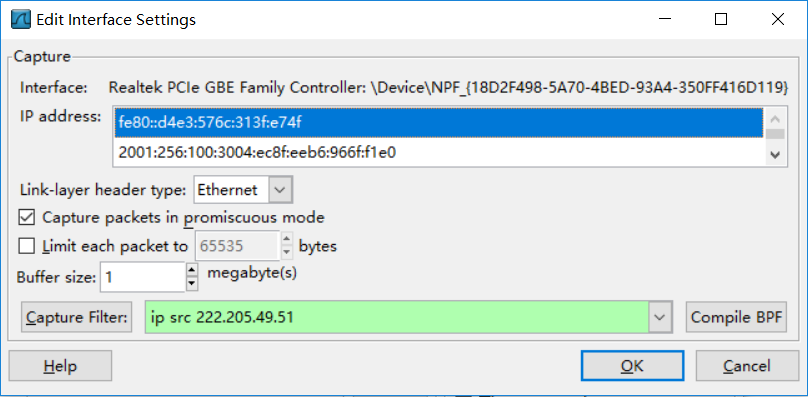Screen dimensions: 808x397
Task: Click the down arrow of Buffer size stepper
Action: tap(192, 283)
